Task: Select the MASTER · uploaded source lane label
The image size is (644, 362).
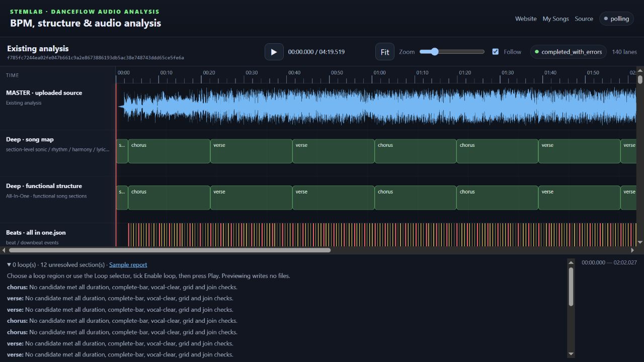Action: (44, 93)
